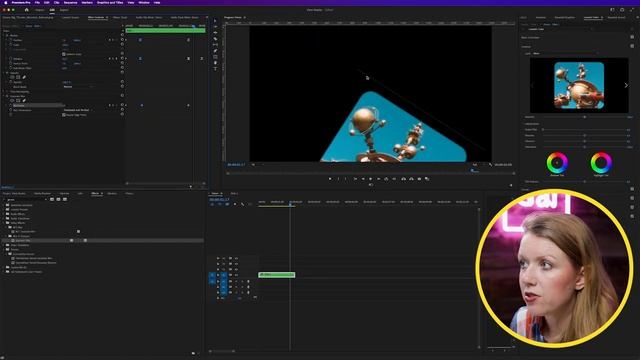
Task: Step back one frame in Program Monitor
Action: pos(363,179)
